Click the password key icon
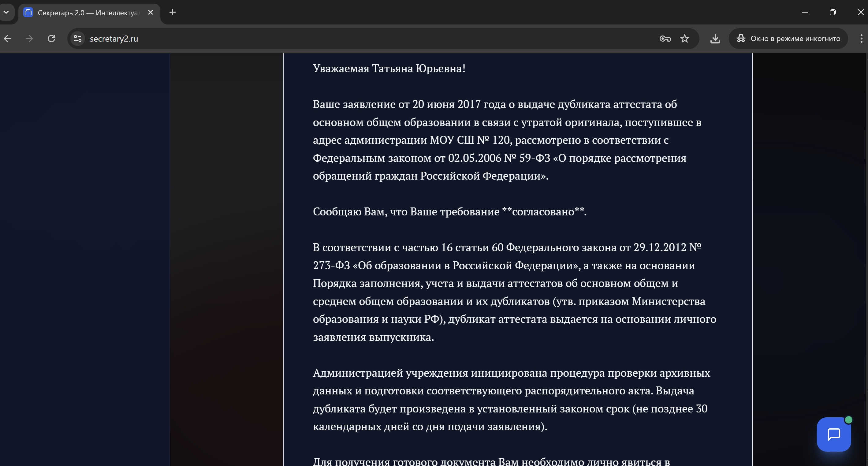Screen dimensions: 868x466 (x=665, y=39)
